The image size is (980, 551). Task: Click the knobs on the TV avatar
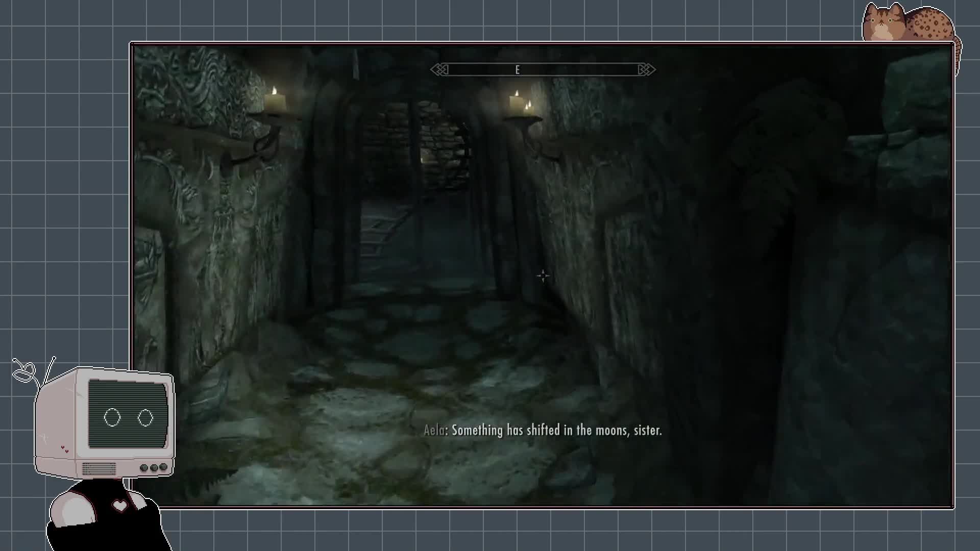coord(154,467)
